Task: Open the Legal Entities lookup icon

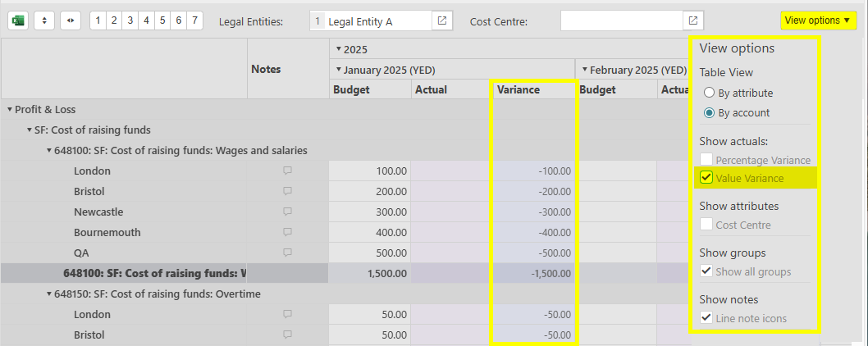Action: pos(441,20)
